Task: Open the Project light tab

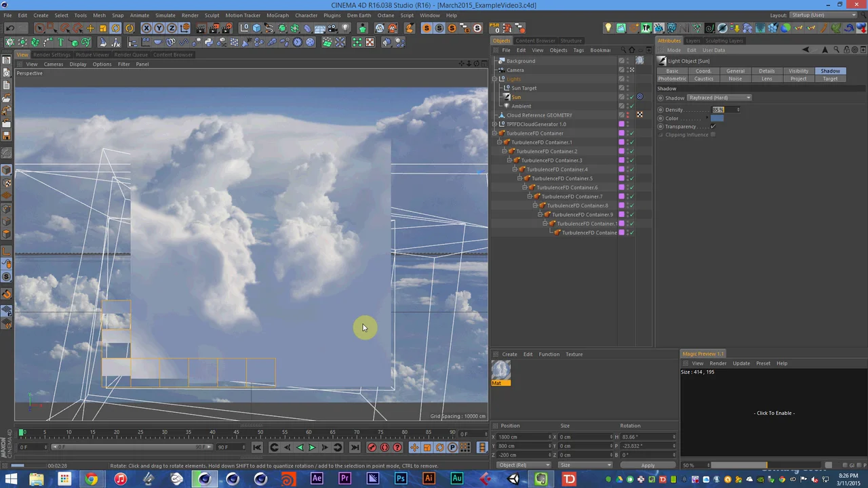Action: click(798, 79)
